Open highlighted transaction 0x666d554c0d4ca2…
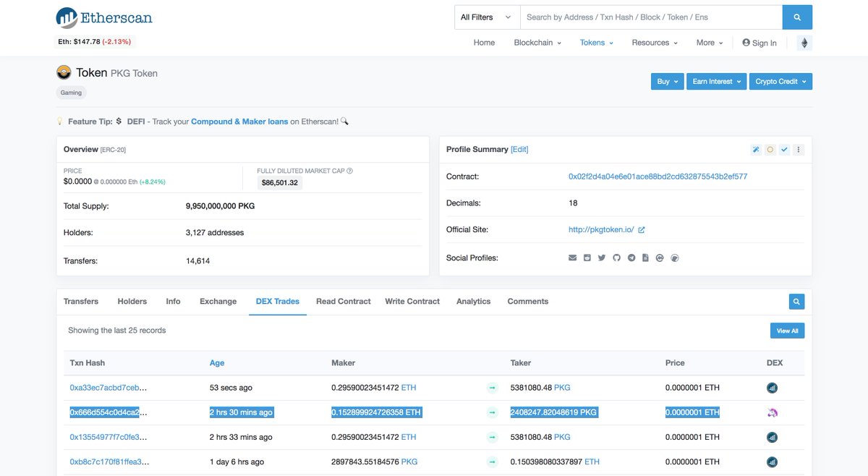 [109, 412]
